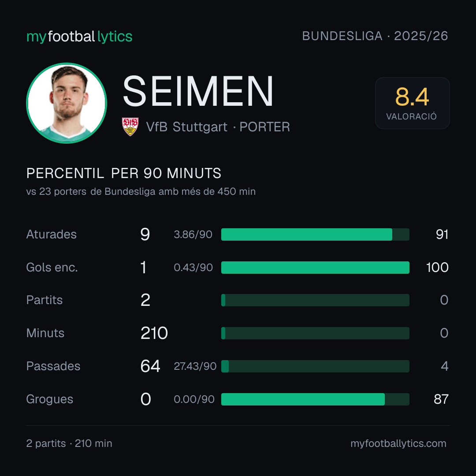Select the Passades stat label
Screen dimensions: 476x476
(x=53, y=366)
